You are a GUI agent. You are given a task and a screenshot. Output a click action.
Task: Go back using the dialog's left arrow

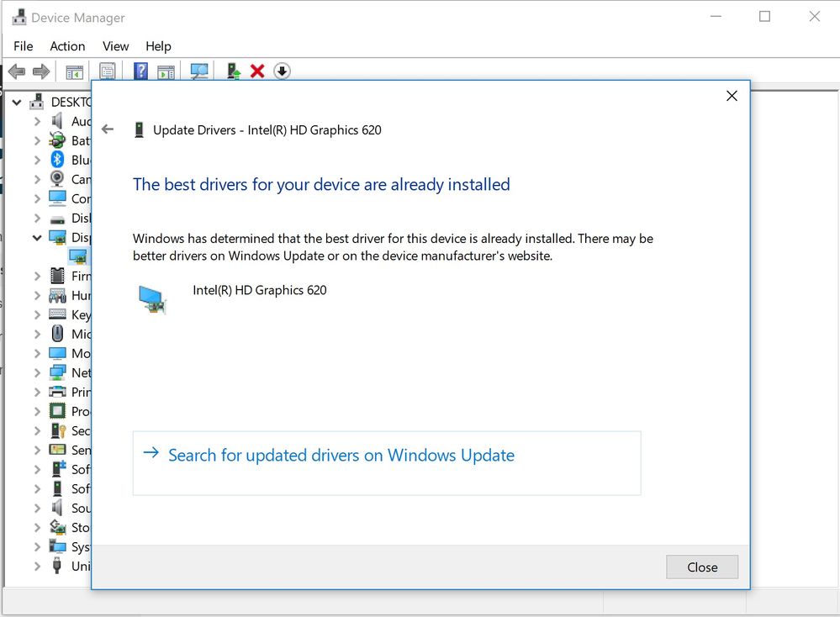point(108,129)
